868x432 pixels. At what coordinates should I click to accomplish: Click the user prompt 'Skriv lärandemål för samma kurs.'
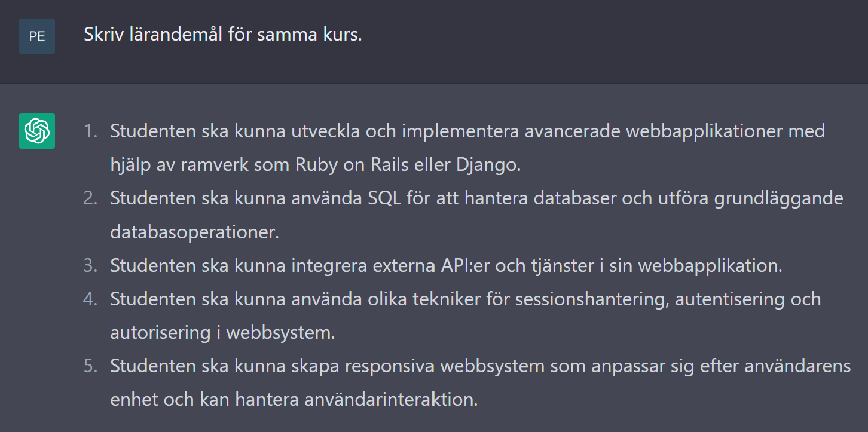223,35
